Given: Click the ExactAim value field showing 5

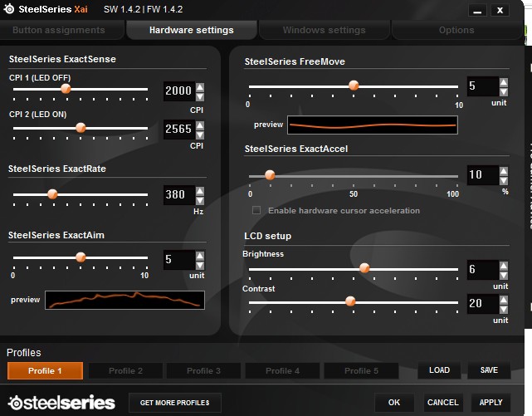Looking at the screenshot, I should (179, 260).
